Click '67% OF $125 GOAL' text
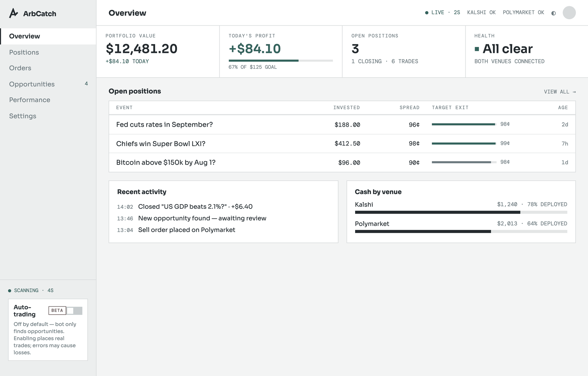 point(253,67)
